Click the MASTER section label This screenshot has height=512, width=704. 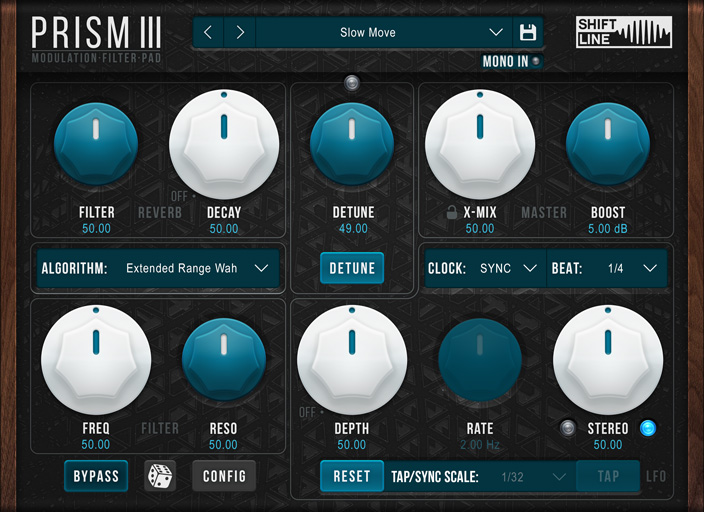[x=544, y=212]
